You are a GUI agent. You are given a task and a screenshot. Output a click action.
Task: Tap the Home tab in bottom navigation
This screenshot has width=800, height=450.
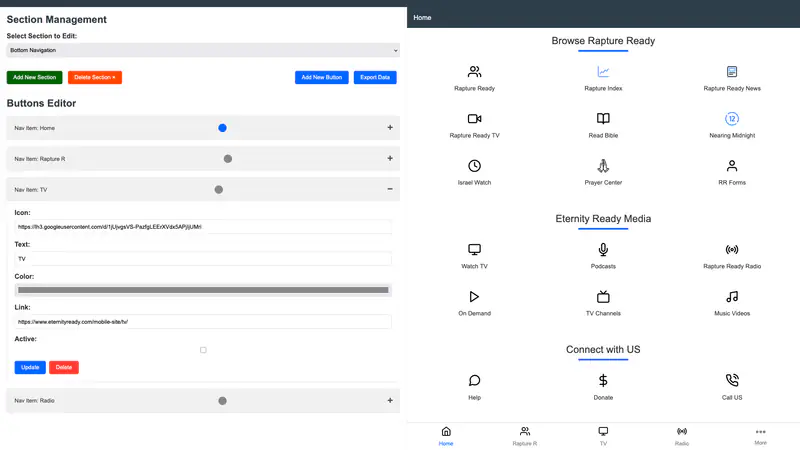coord(446,436)
